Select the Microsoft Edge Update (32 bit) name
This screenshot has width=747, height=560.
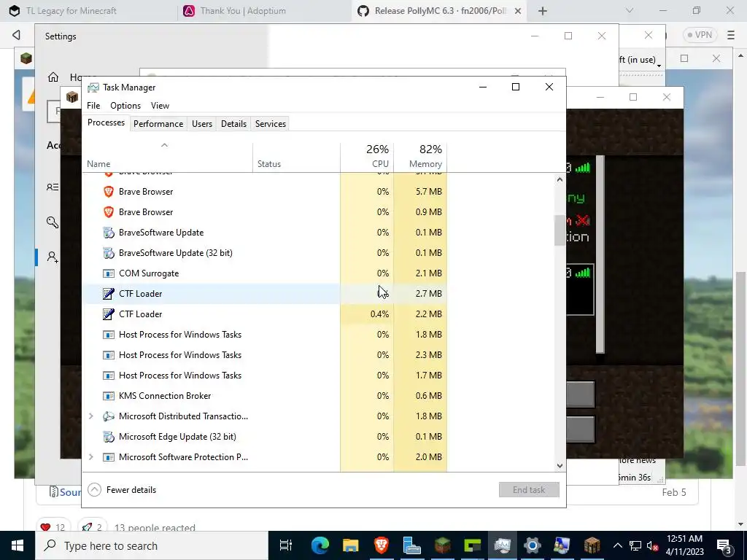coord(177,437)
